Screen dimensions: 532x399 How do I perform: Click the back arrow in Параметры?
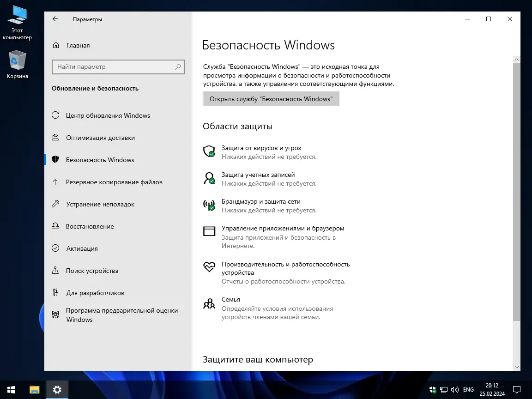click(55, 19)
